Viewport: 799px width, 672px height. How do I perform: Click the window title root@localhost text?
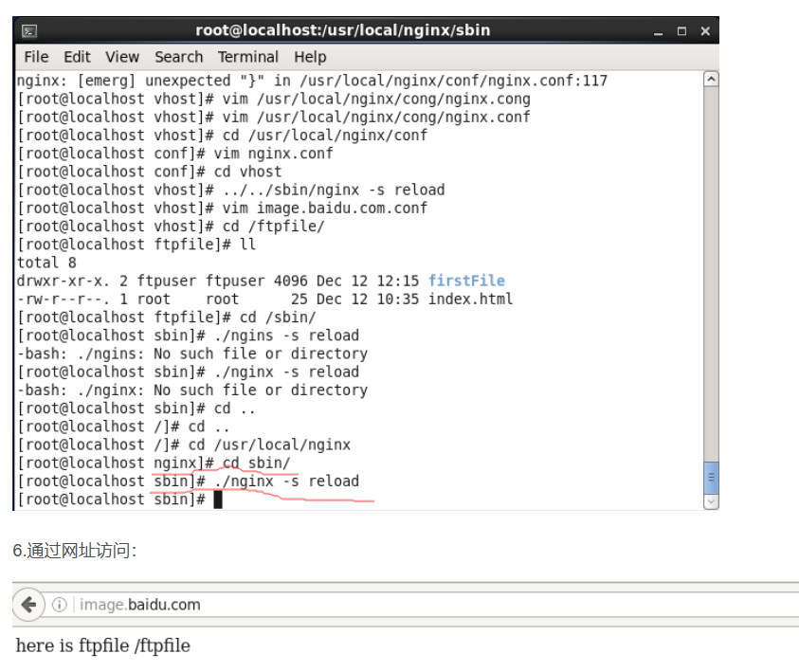(343, 30)
